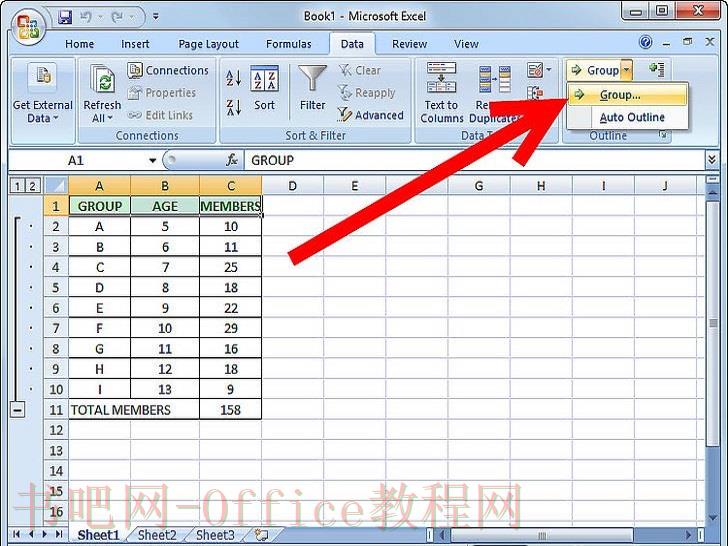Open the Page Layout tab
Image resolution: width=728 pixels, height=546 pixels.
(x=208, y=44)
